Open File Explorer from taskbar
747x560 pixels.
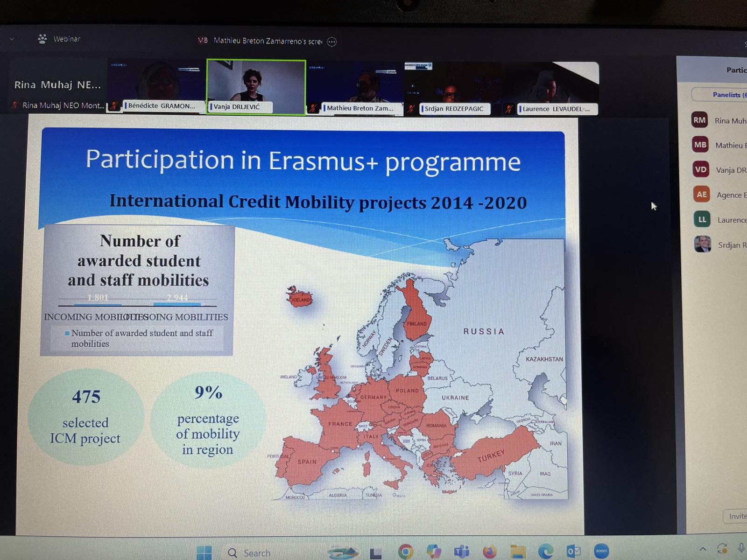pos(517,551)
